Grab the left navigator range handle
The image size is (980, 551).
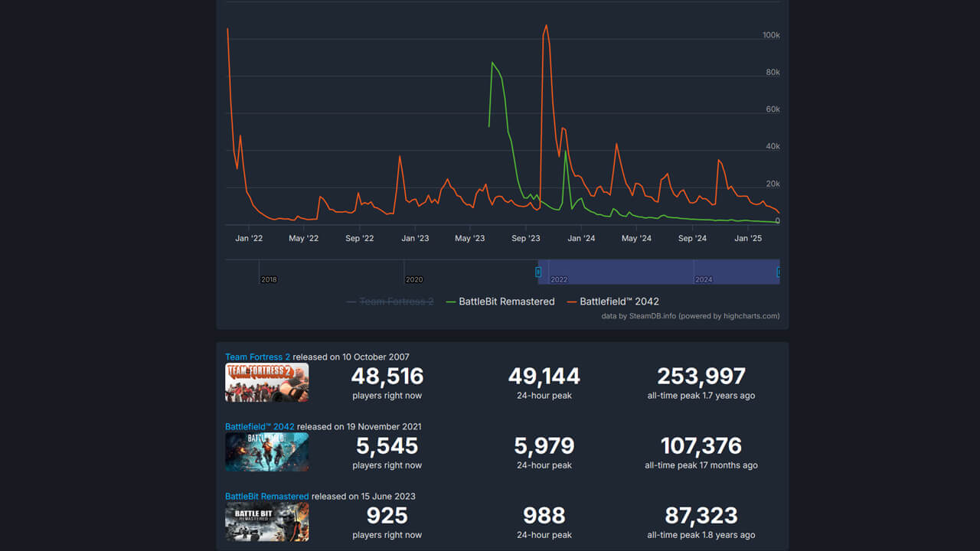pos(538,272)
